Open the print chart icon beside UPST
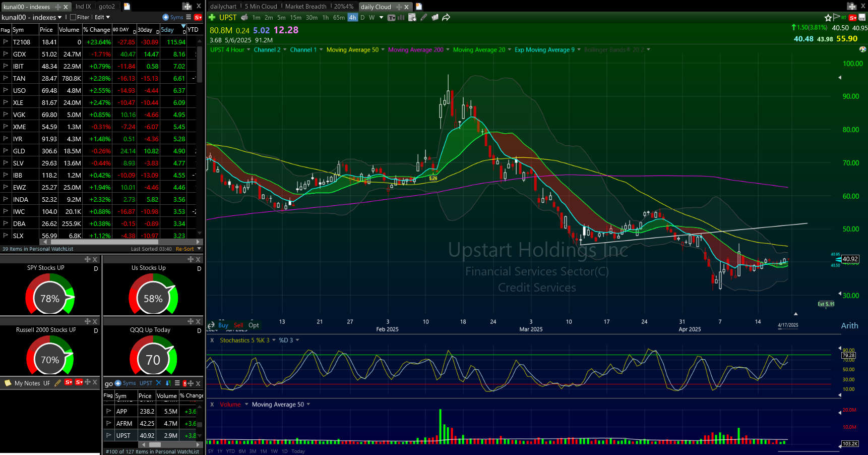This screenshot has height=455, width=868. pos(244,17)
